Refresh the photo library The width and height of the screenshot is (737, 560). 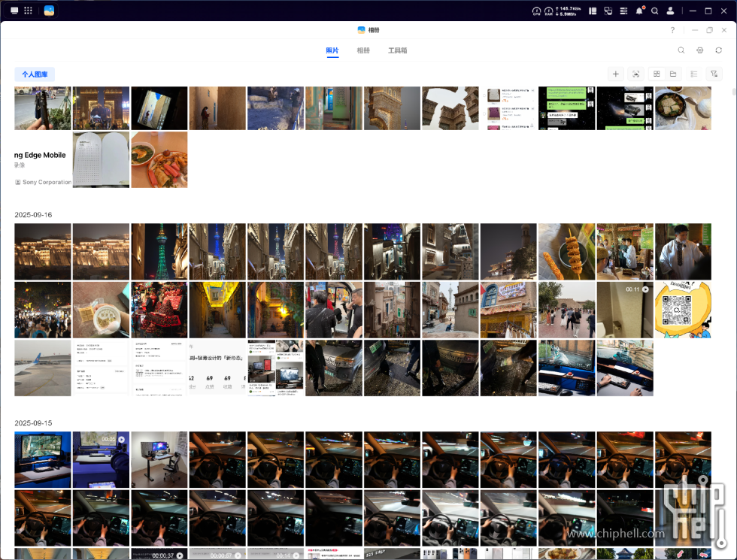tap(719, 50)
